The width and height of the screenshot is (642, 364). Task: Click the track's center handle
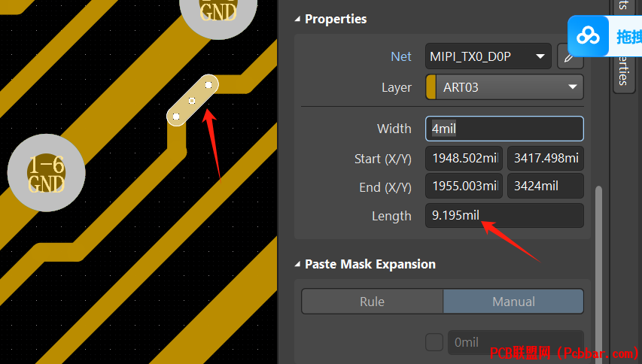click(x=192, y=101)
